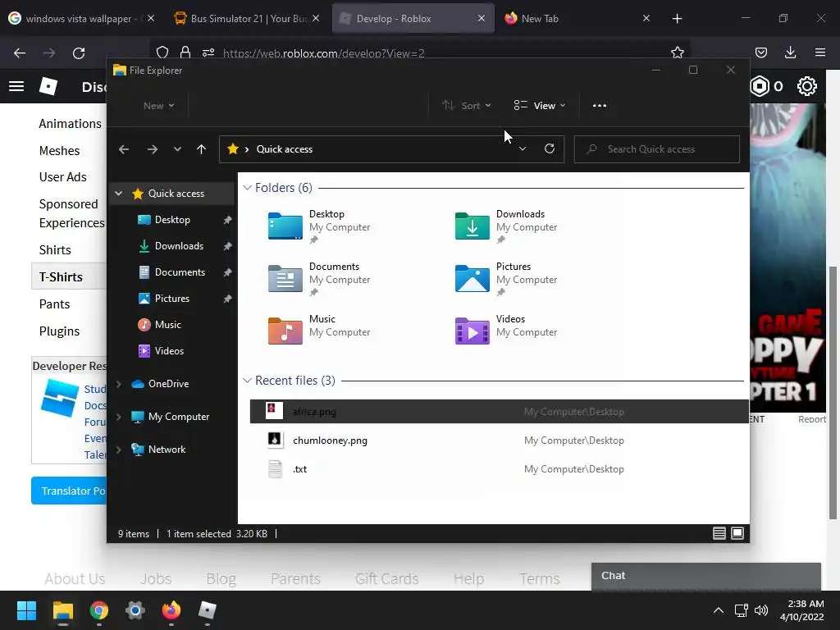Open the Videos folder icon in Folders
The image size is (840, 630).
472,331
